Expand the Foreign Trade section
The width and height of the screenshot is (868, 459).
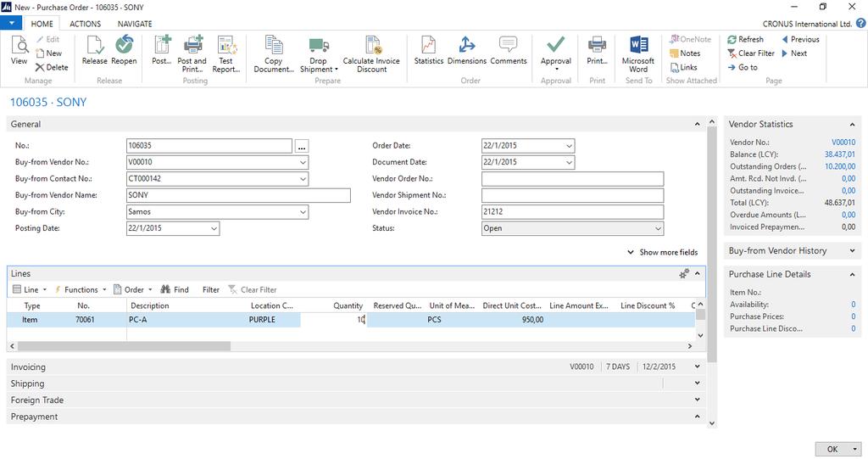(697, 400)
